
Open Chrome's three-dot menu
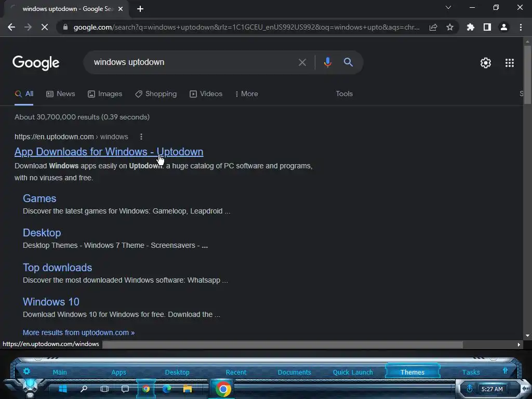point(521,27)
